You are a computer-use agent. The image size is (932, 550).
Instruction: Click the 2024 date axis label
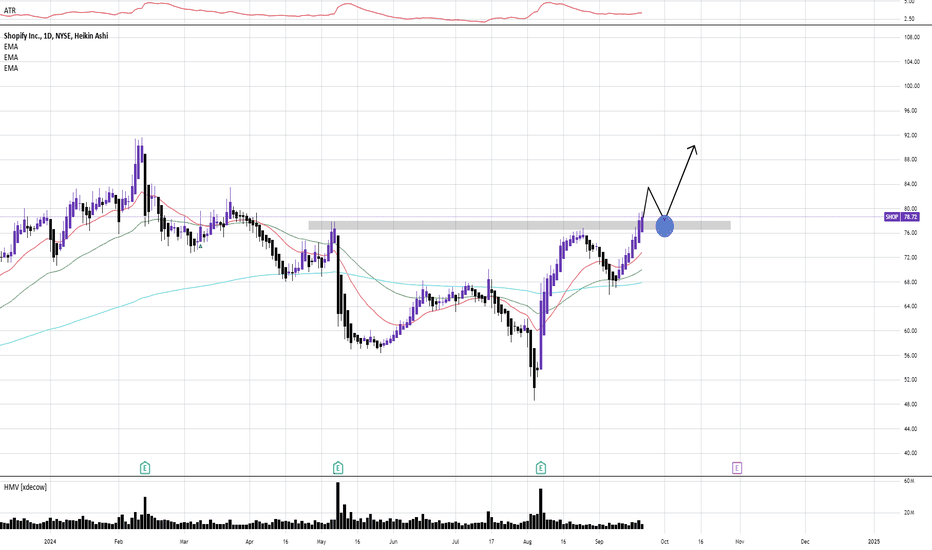(x=51, y=542)
